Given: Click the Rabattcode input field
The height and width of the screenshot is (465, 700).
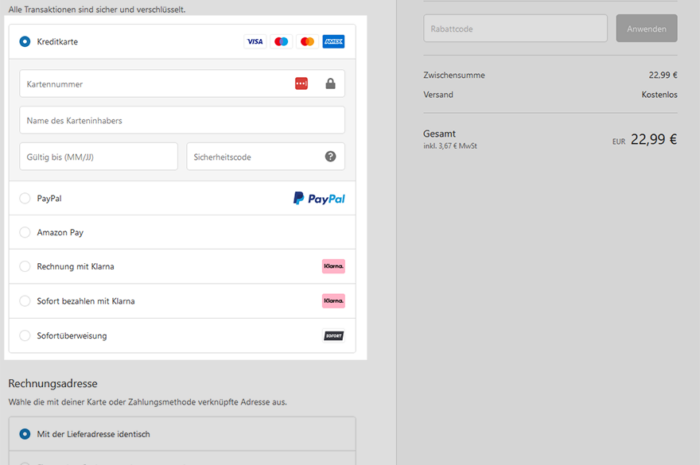Looking at the screenshot, I should 515,29.
